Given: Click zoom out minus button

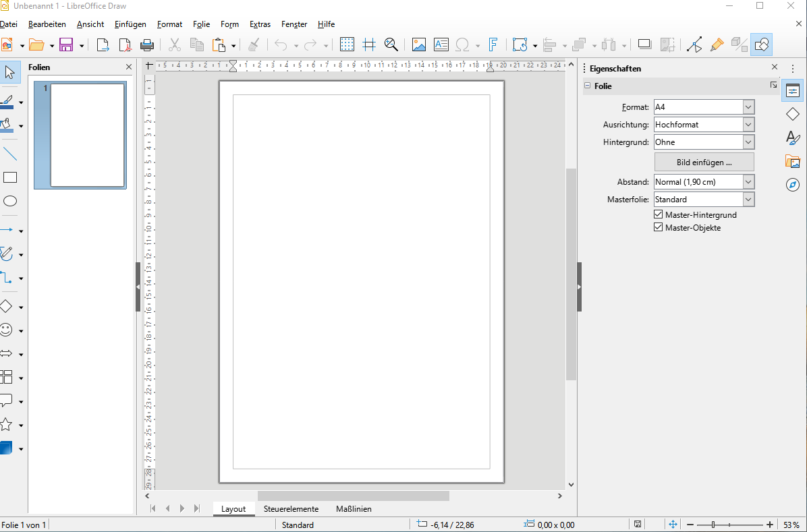Looking at the screenshot, I should pos(691,525).
